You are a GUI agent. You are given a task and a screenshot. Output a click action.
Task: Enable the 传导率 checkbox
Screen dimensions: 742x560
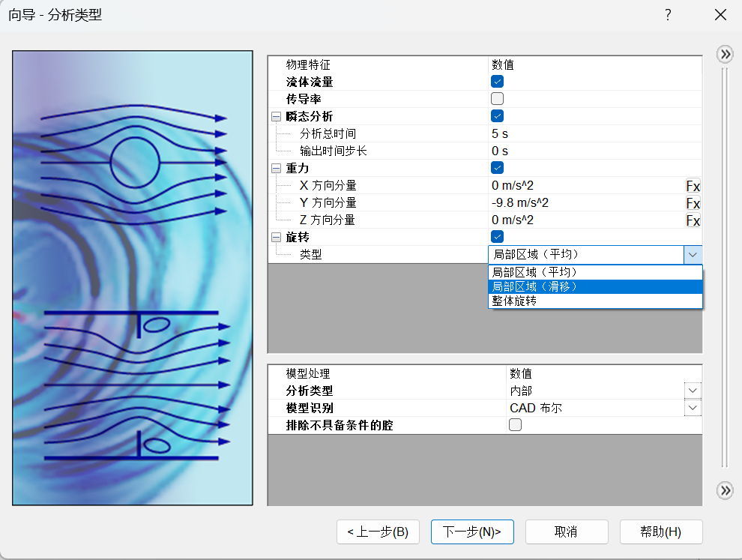[497, 99]
